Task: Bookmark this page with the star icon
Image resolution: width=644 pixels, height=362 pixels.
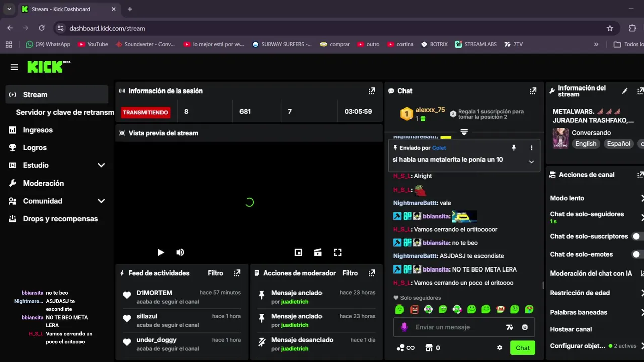Action: (x=610, y=28)
